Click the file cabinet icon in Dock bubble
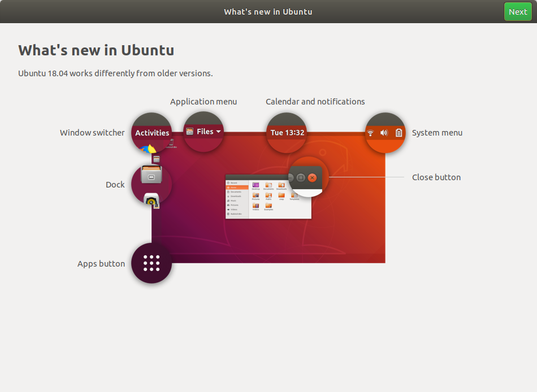The height and width of the screenshot is (392, 537). pyautogui.click(x=151, y=175)
